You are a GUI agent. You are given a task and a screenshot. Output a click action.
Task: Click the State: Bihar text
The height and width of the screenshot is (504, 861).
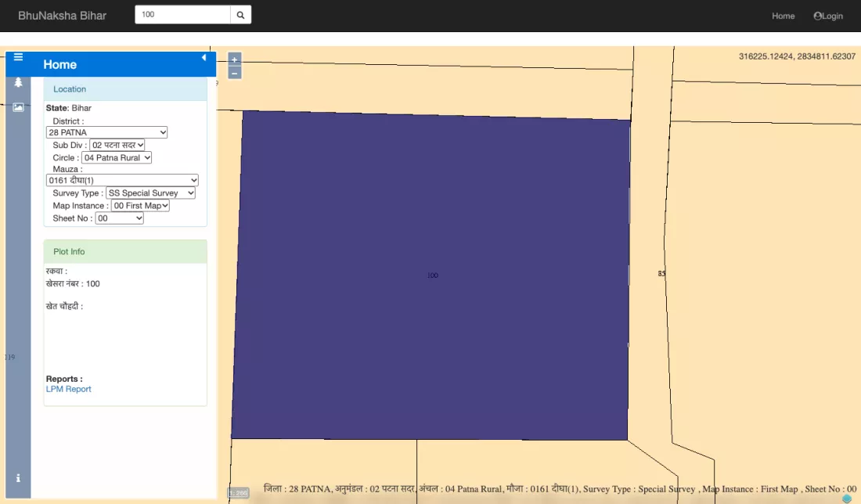69,108
